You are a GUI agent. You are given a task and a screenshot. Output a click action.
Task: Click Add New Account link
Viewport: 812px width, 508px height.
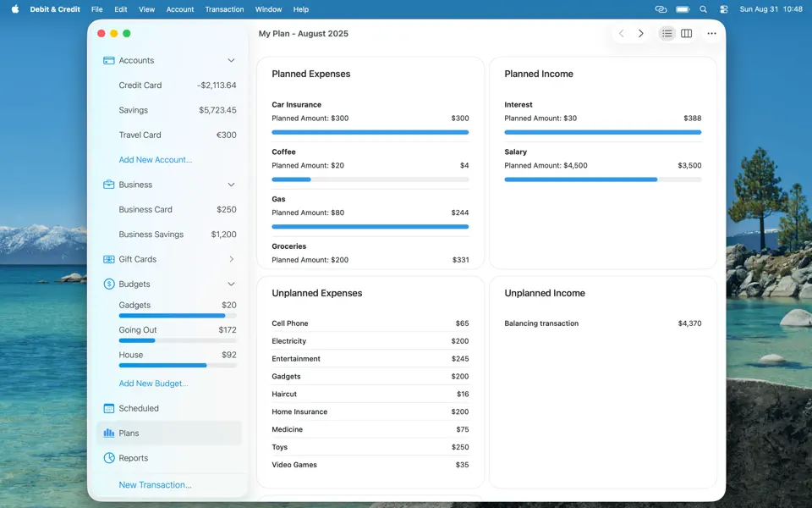coord(155,159)
